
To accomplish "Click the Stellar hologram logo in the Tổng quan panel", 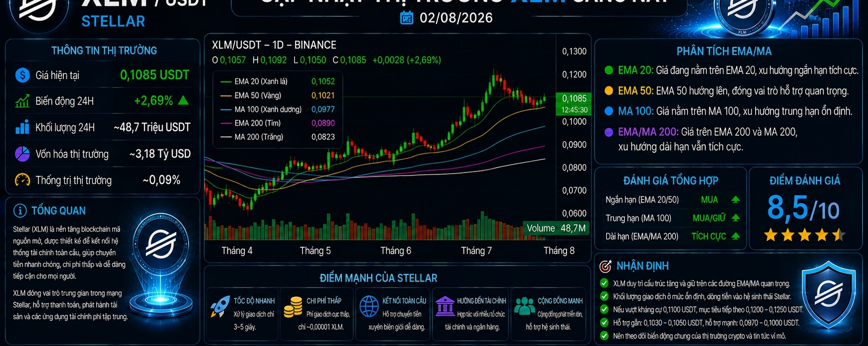I will 161,244.
